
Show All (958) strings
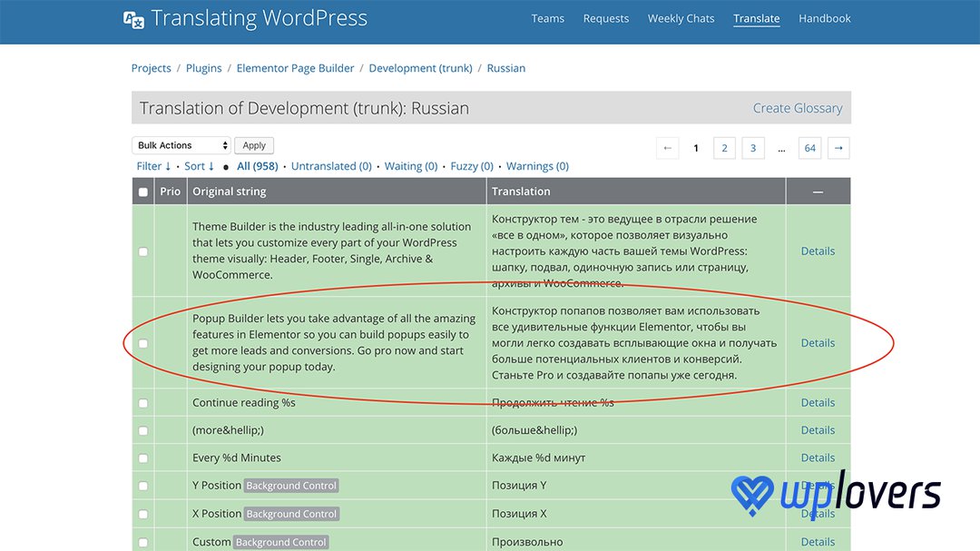[x=258, y=166]
